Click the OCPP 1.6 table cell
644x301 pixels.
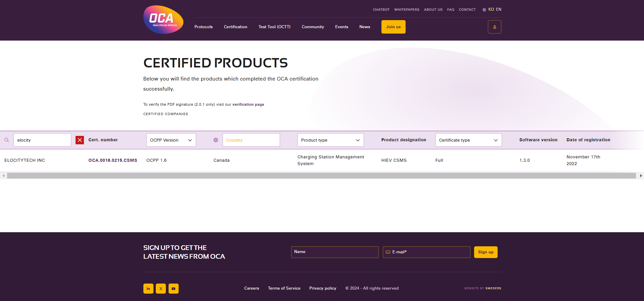(156, 160)
